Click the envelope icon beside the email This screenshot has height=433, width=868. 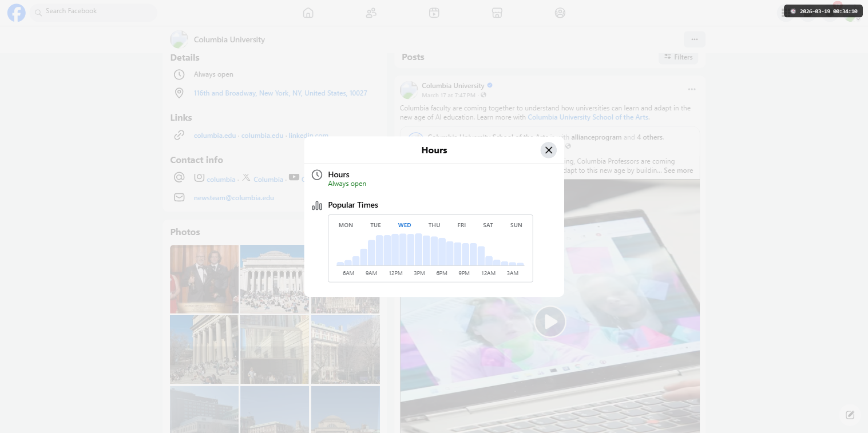(x=179, y=197)
